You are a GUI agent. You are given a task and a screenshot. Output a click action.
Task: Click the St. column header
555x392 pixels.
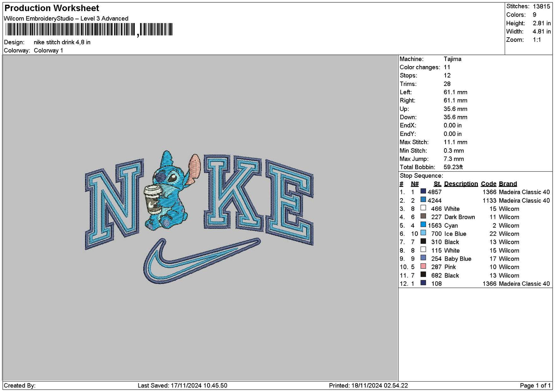click(437, 184)
